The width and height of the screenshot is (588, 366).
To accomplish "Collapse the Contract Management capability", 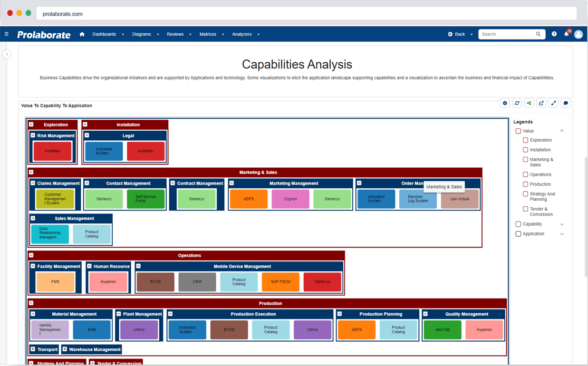I will [173, 183].
